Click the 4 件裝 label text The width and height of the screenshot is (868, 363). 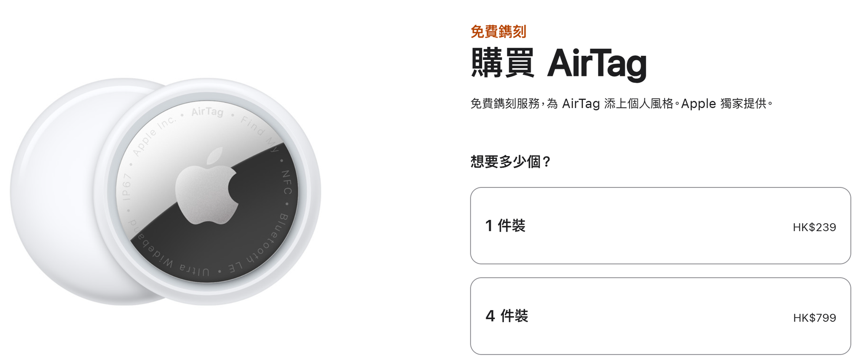[x=507, y=316]
